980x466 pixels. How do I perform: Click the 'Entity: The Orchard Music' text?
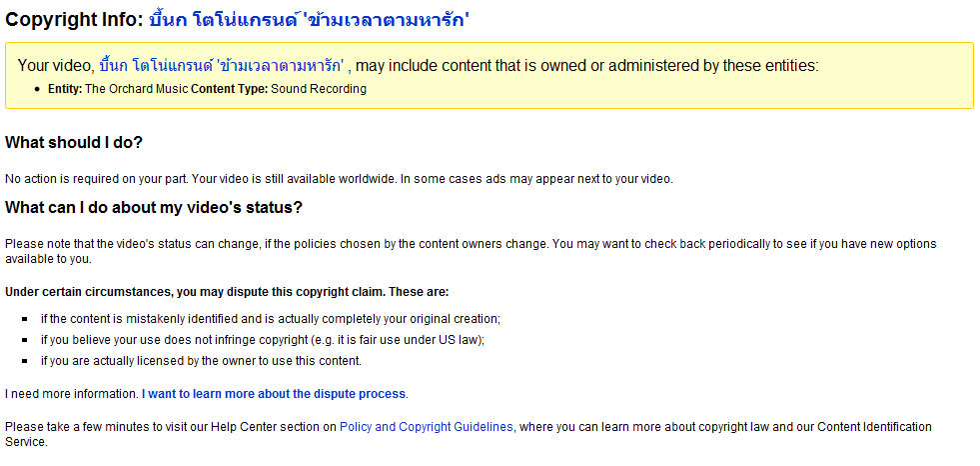(x=118, y=89)
